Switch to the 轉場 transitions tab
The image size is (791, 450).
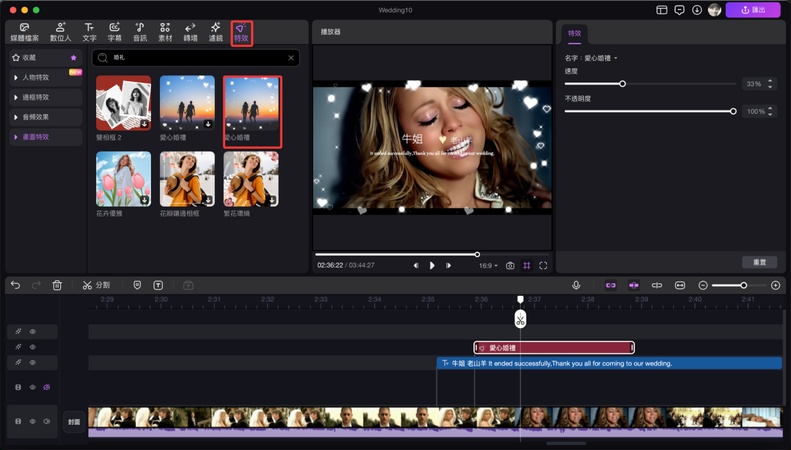190,31
